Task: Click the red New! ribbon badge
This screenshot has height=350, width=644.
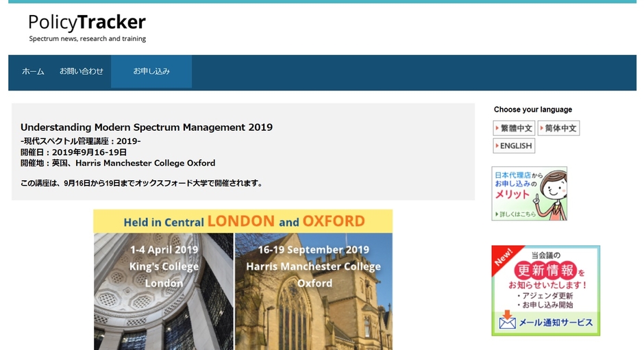Action: click(504, 260)
